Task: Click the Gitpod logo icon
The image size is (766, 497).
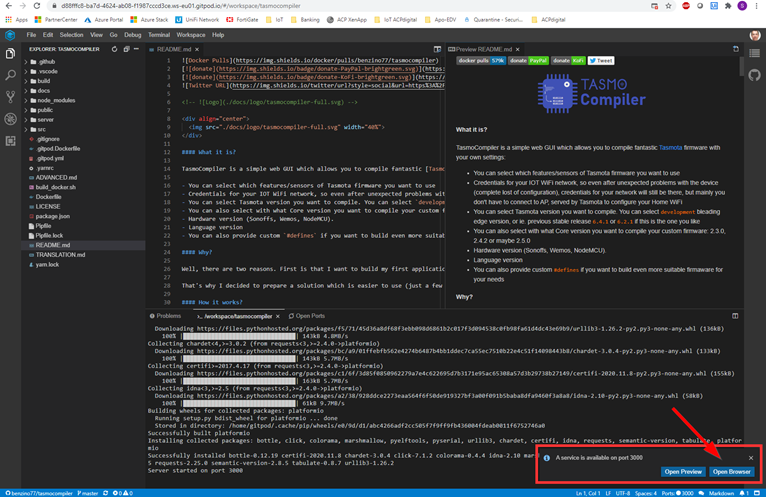Action: 10,35
